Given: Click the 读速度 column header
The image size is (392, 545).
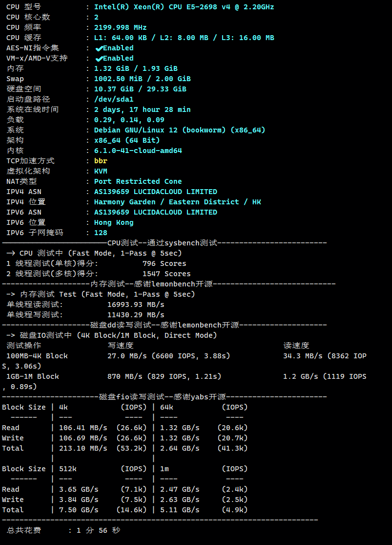Looking at the screenshot, I should [x=296, y=346].
